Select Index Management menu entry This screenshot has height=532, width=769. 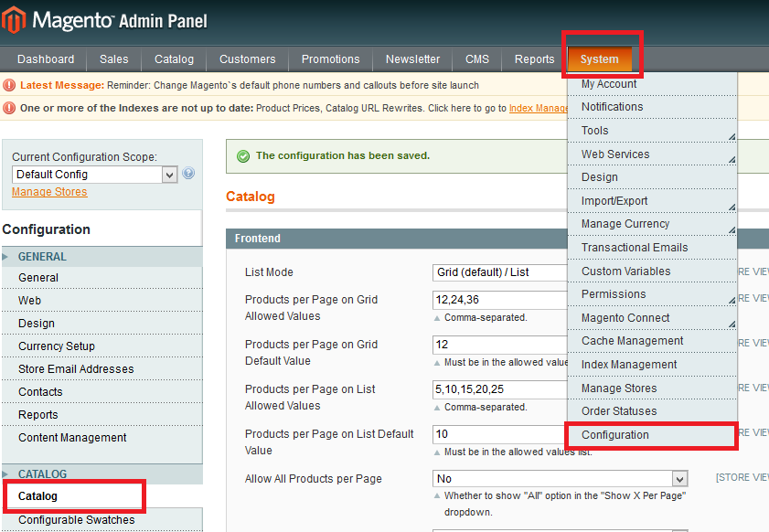tap(652, 365)
